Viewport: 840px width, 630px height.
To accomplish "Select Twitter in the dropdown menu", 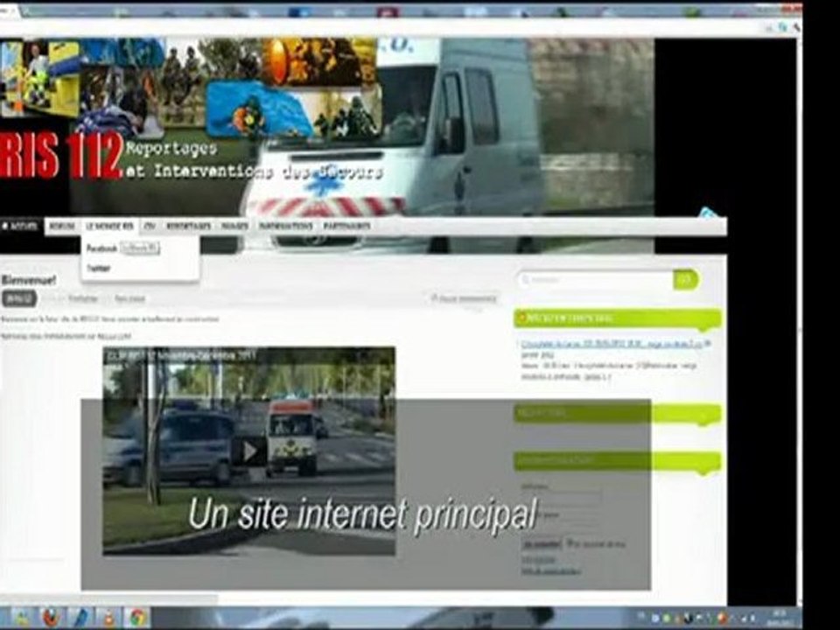I will coord(99,269).
